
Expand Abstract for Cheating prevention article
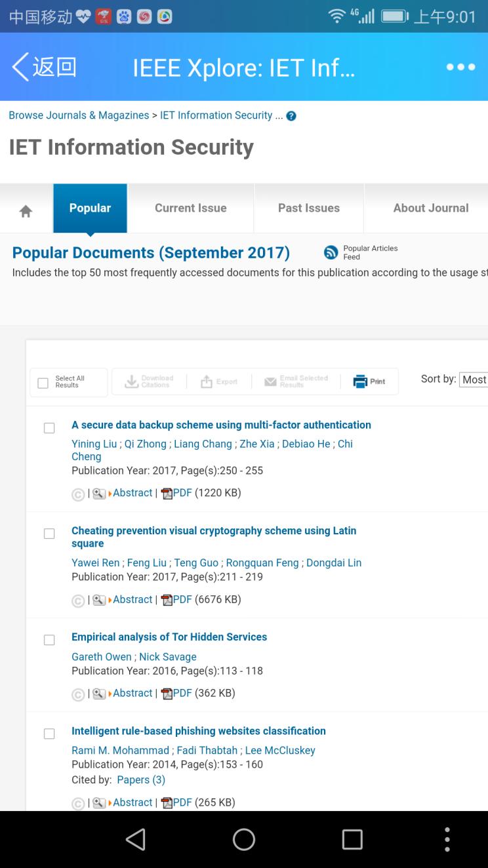(x=132, y=599)
